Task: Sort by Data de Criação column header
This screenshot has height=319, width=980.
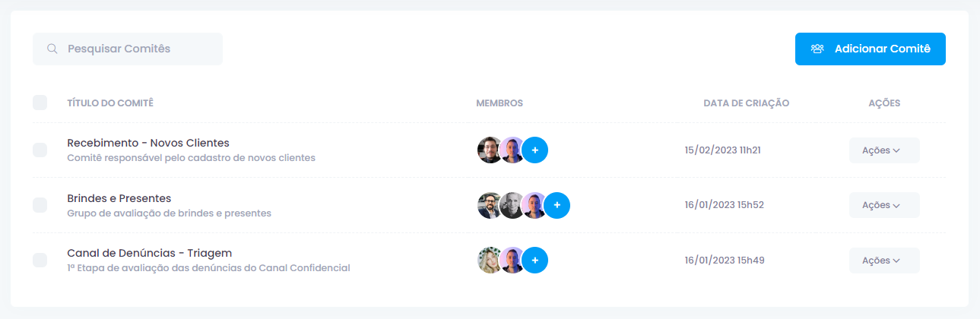Action: (746, 103)
